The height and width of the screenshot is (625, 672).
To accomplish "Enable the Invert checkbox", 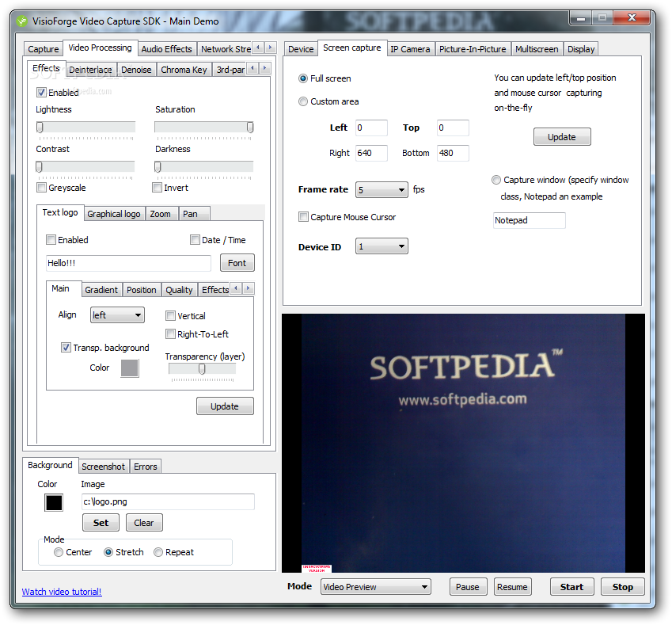I will [158, 188].
